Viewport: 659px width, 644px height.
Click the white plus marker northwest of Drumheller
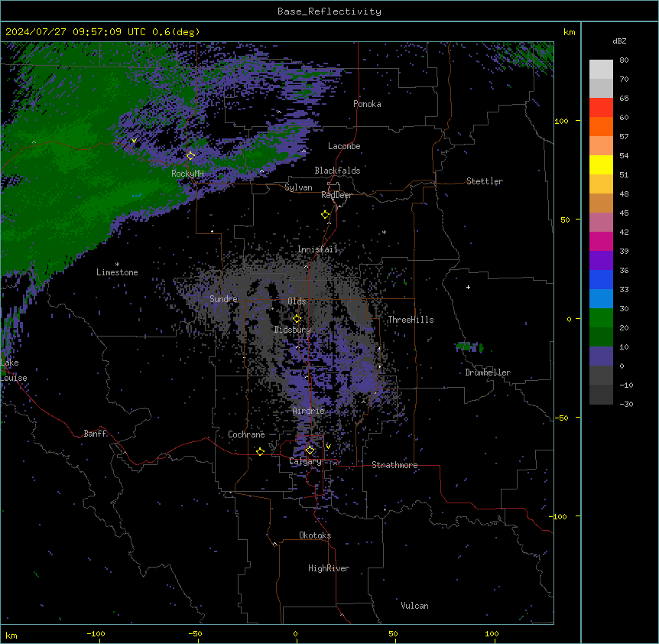click(468, 287)
